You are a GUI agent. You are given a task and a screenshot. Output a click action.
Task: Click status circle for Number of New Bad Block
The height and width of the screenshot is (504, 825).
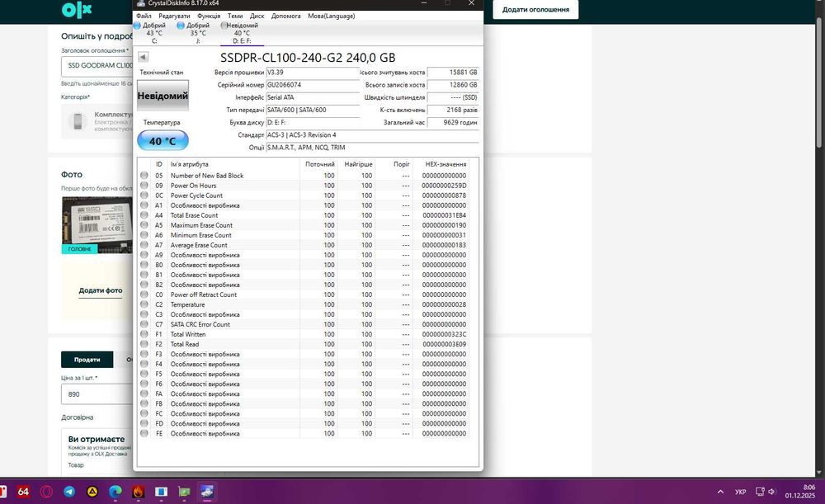(x=144, y=175)
